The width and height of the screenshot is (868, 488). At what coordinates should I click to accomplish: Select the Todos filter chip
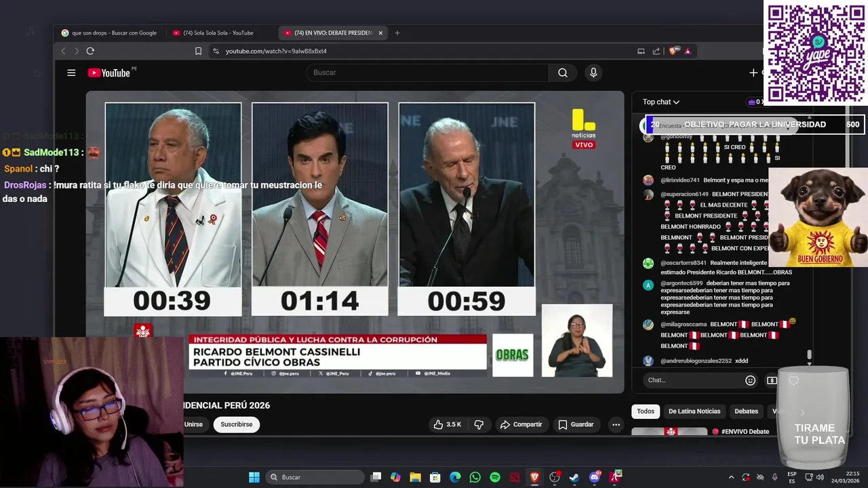[646, 411]
